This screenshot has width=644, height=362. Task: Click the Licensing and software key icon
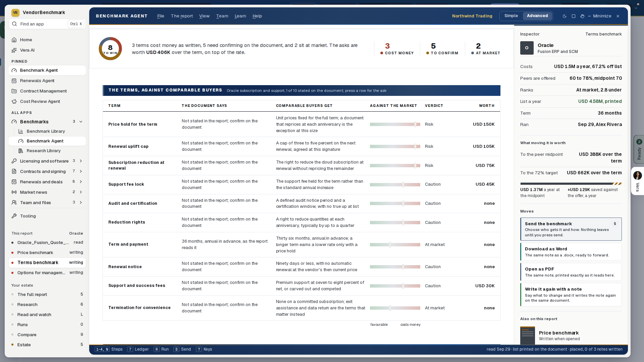click(x=14, y=161)
